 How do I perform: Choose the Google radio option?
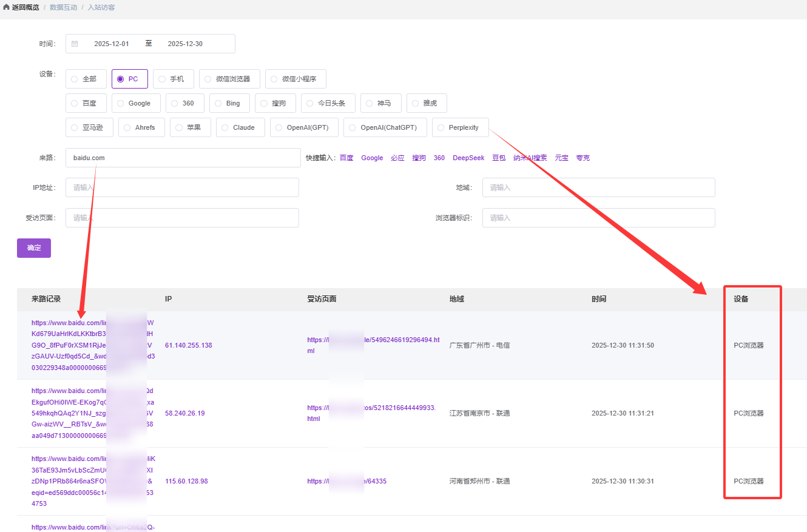[x=121, y=103]
